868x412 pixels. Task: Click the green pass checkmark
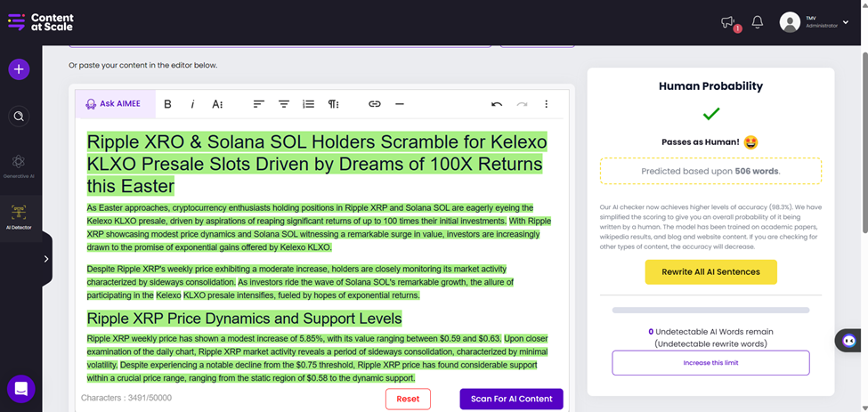pos(710,115)
